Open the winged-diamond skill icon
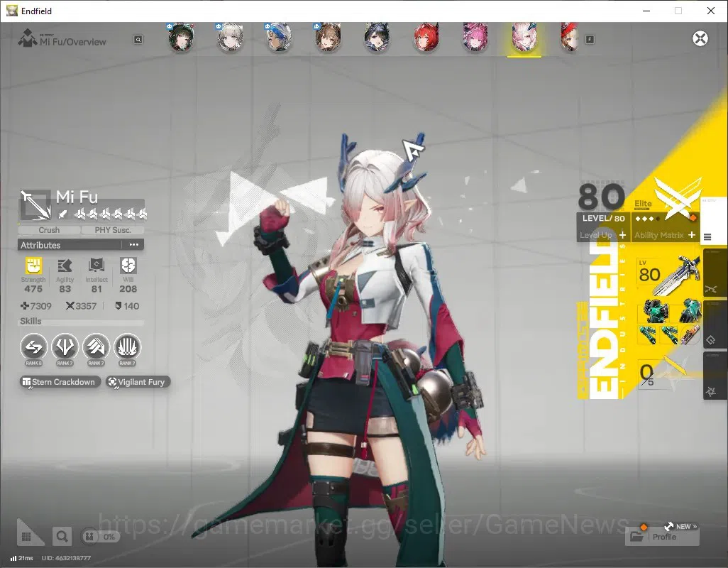The height and width of the screenshot is (568, 728). [65, 347]
